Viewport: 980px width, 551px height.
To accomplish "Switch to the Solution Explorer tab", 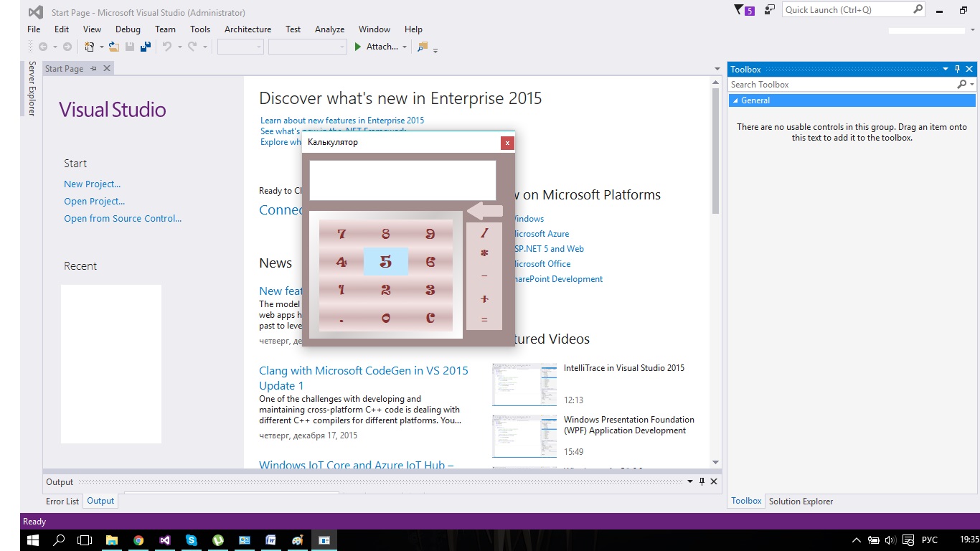I will click(x=801, y=501).
